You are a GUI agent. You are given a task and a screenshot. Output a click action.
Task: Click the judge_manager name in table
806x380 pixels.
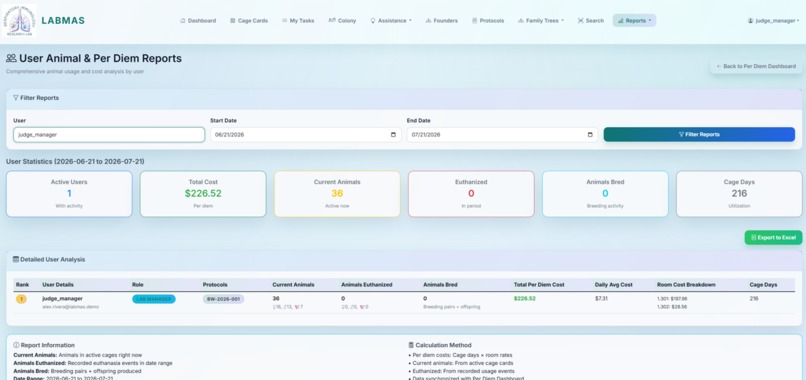coord(62,298)
